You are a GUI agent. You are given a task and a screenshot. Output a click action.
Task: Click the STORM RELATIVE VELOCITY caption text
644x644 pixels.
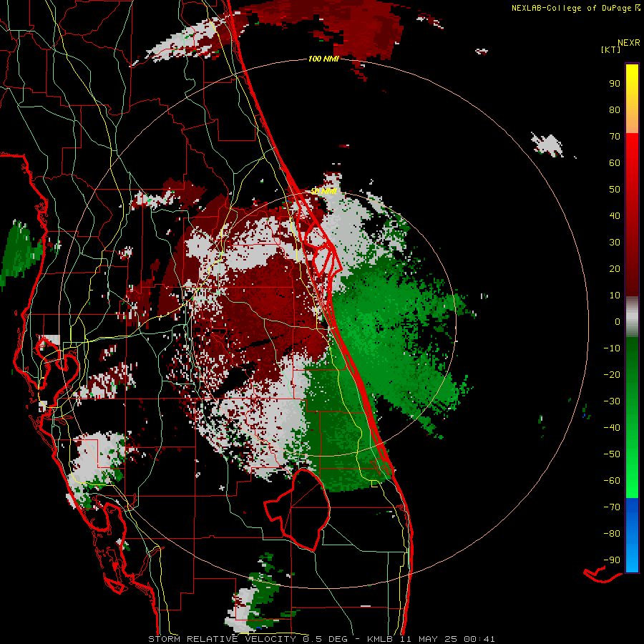point(222,639)
